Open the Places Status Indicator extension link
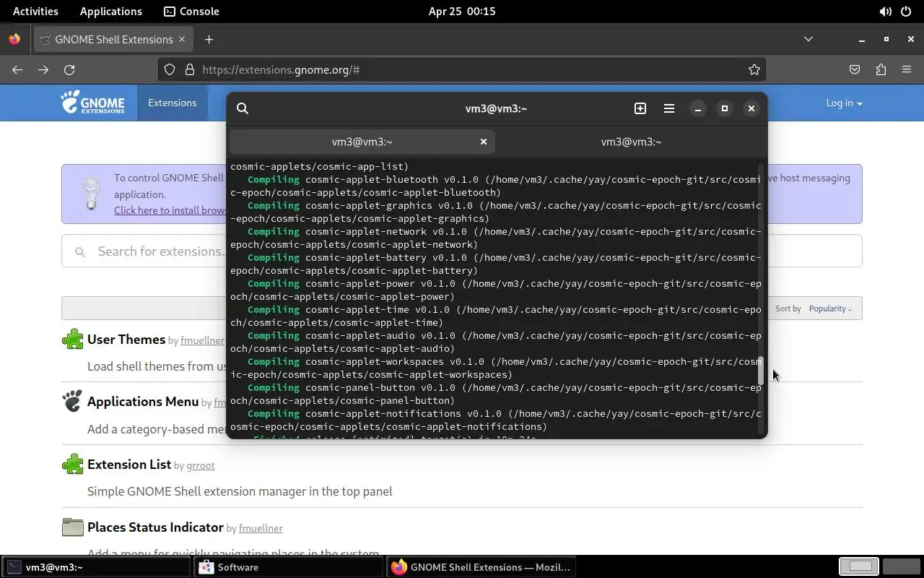This screenshot has height=578, width=924. click(155, 527)
